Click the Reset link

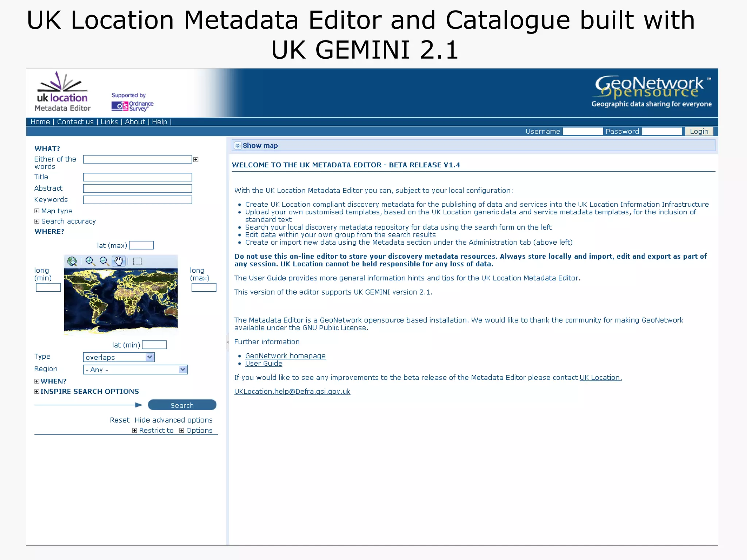tap(120, 420)
